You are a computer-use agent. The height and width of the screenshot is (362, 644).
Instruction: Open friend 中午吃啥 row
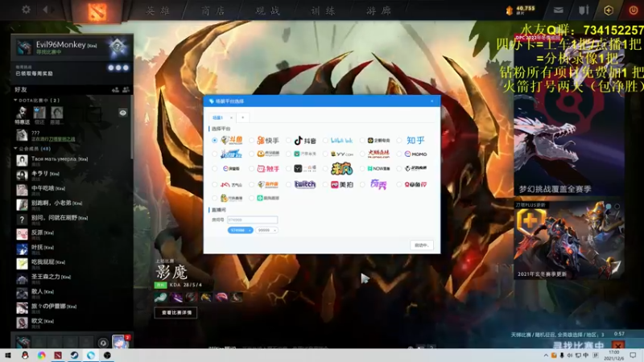click(x=72, y=190)
